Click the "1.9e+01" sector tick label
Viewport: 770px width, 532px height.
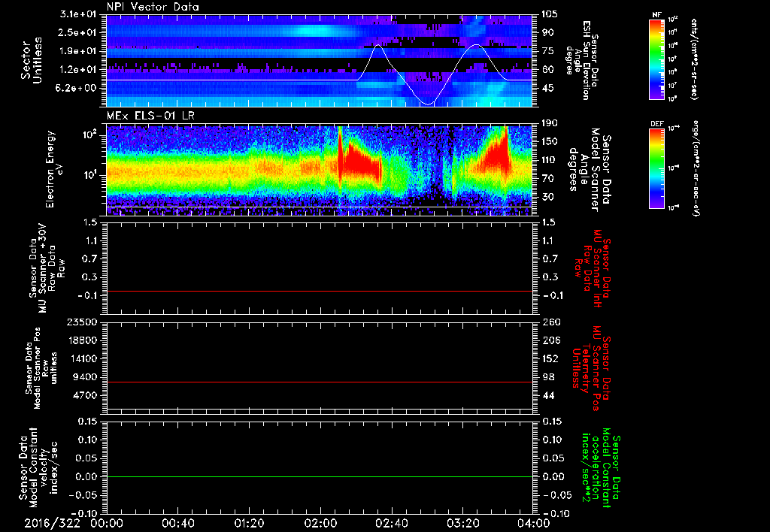pyautogui.click(x=78, y=51)
